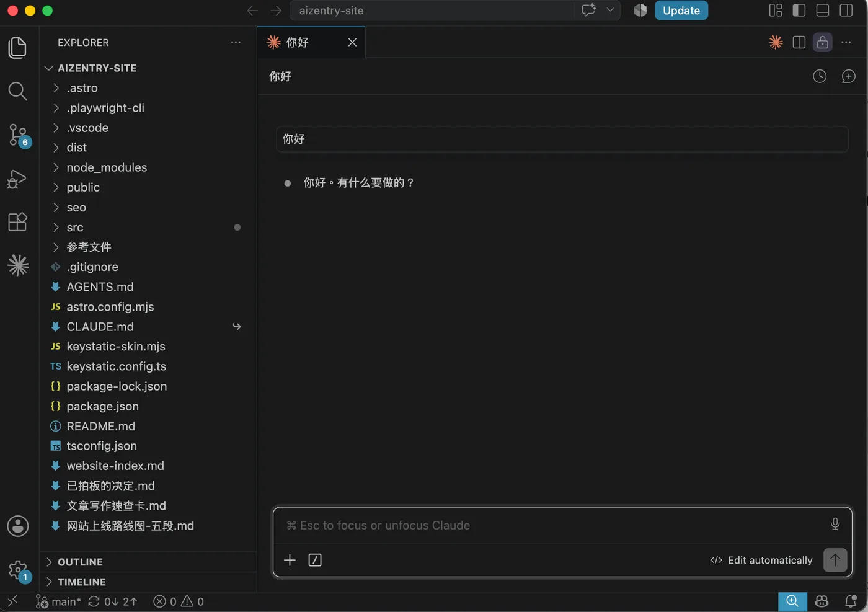Click the Customize Layout icon
868x612 pixels.
tap(776, 10)
